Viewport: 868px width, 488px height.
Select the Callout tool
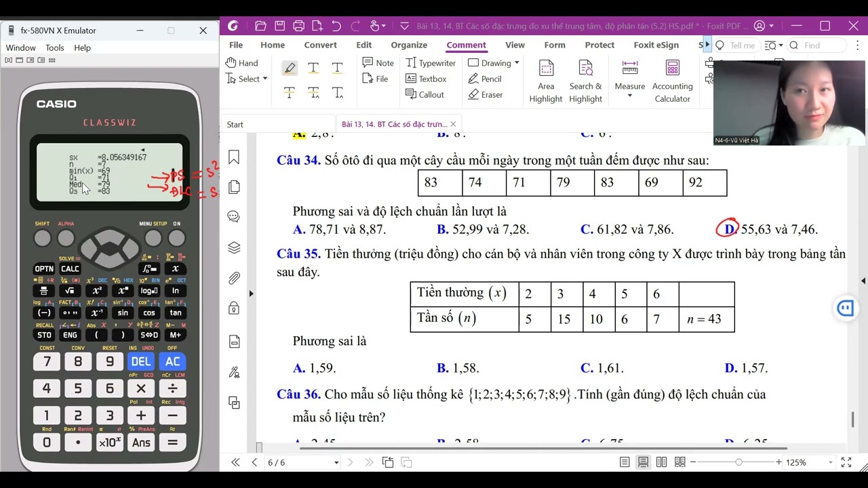(x=425, y=95)
